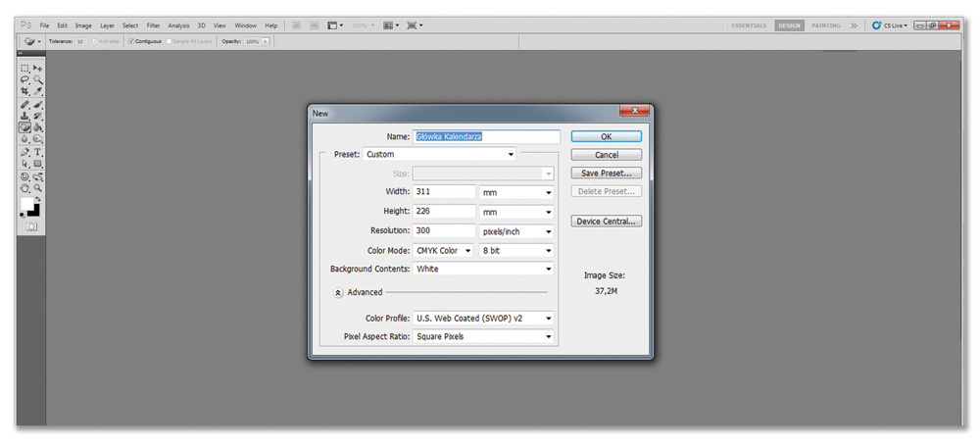Select the Quick Selection tool

point(37,79)
